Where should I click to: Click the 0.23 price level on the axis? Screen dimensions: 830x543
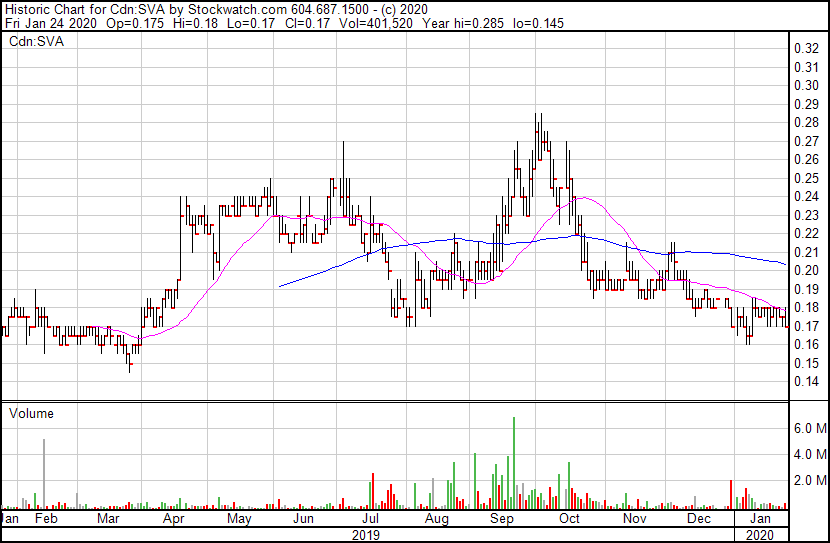click(806, 215)
